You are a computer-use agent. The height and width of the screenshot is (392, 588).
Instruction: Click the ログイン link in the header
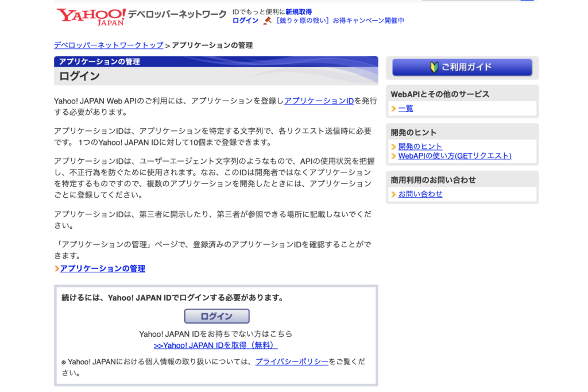click(x=245, y=21)
